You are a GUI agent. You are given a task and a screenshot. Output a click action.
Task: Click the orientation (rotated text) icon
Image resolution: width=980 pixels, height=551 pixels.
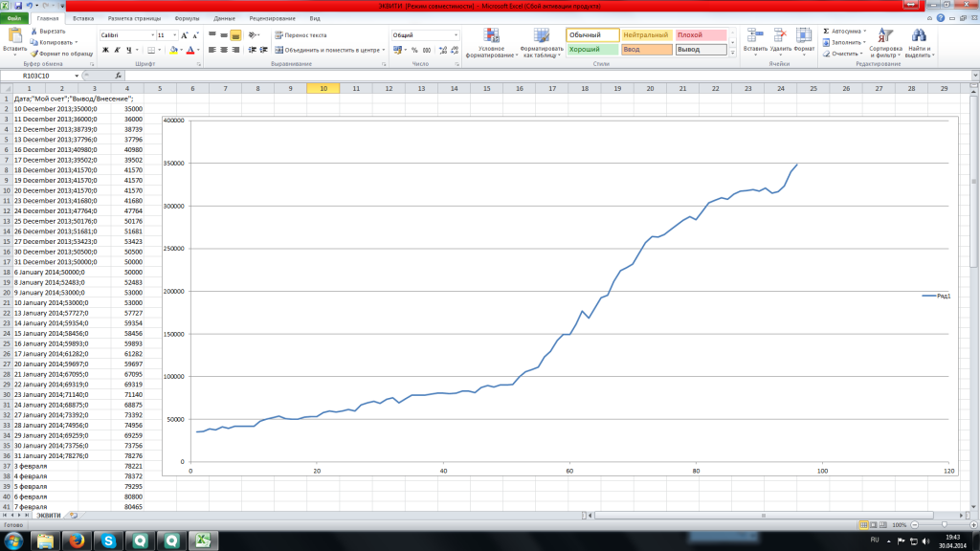click(253, 35)
